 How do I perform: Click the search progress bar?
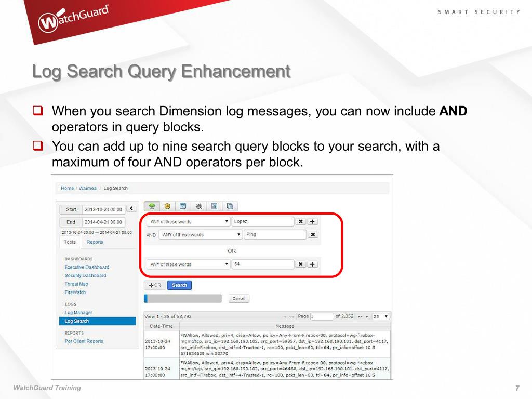183,299
